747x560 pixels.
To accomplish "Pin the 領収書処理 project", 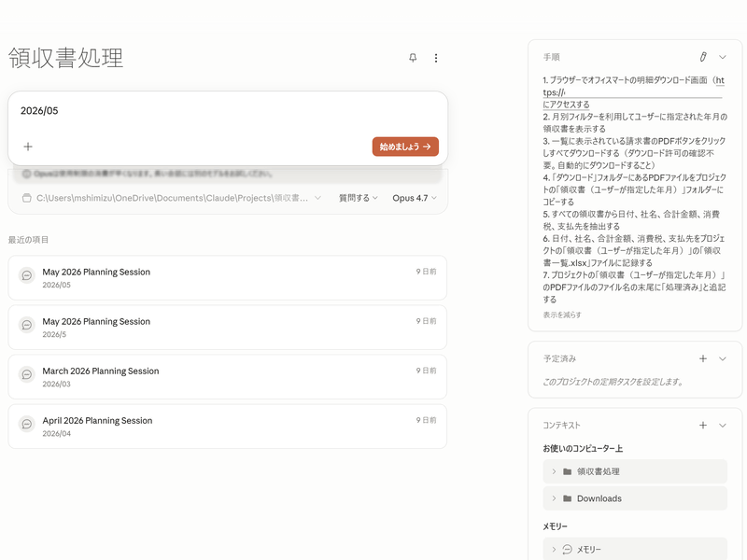I will (413, 58).
